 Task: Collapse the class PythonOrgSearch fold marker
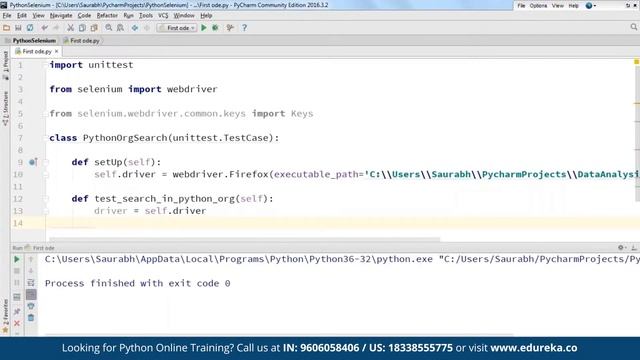[x=46, y=138]
